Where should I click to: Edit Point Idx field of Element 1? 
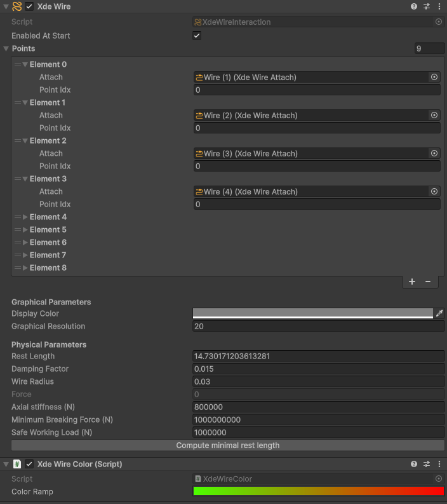click(317, 128)
